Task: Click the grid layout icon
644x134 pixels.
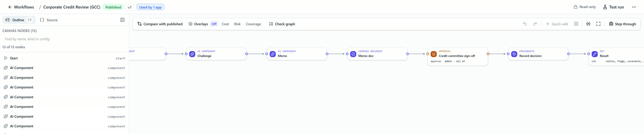Action: tap(576, 24)
